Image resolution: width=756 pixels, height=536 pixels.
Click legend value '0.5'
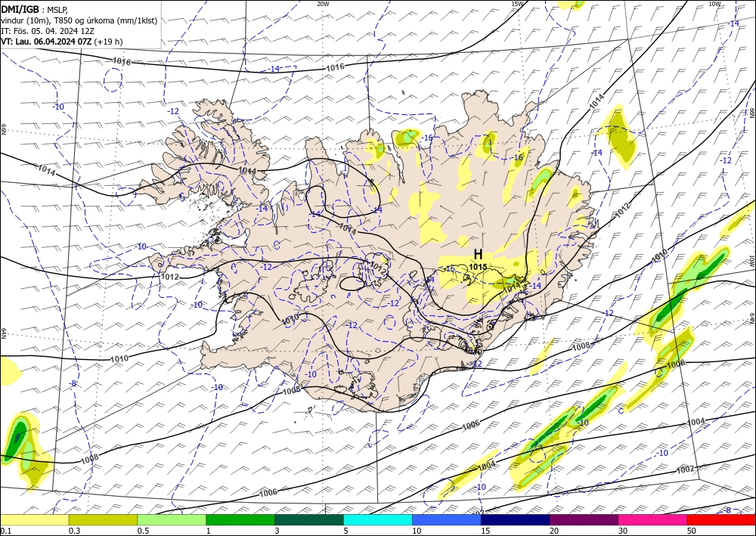[x=143, y=531]
